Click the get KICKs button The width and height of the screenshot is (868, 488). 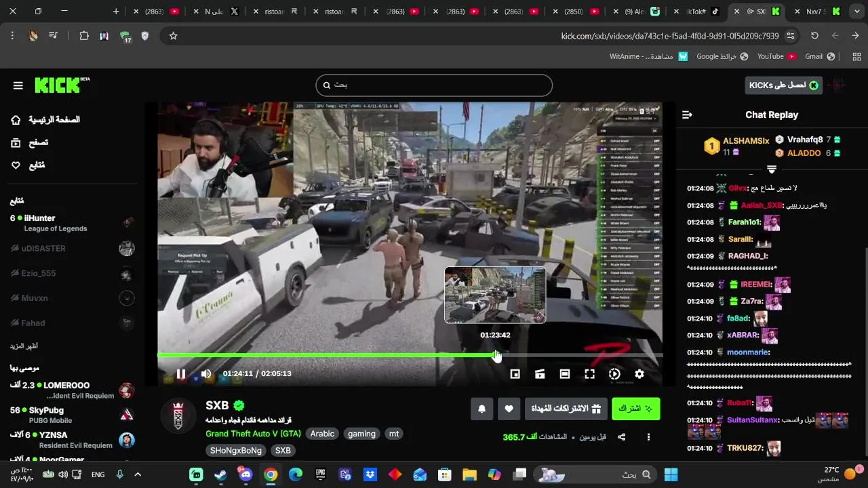tap(783, 85)
